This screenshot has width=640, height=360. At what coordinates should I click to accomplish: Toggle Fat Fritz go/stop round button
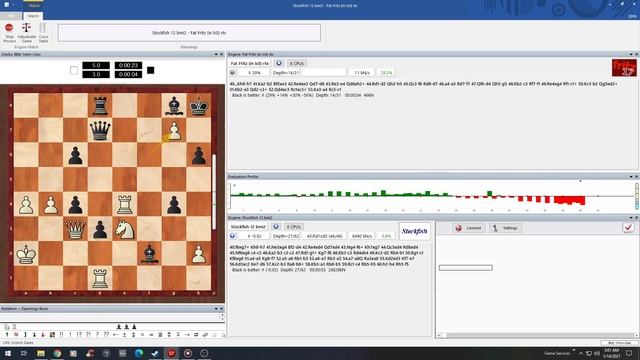tap(232, 72)
